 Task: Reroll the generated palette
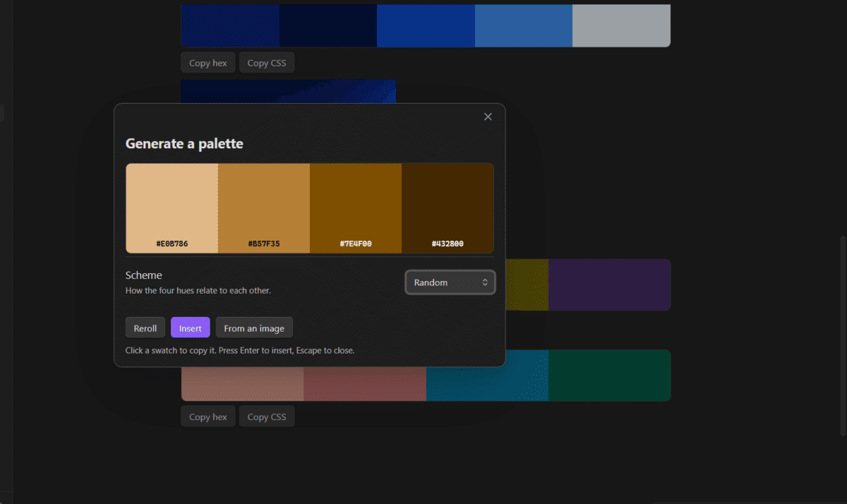(145, 328)
